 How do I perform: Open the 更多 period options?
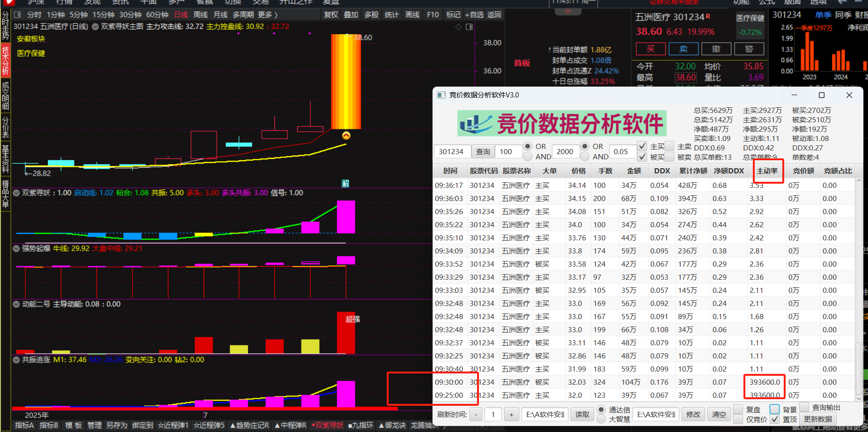267,15
